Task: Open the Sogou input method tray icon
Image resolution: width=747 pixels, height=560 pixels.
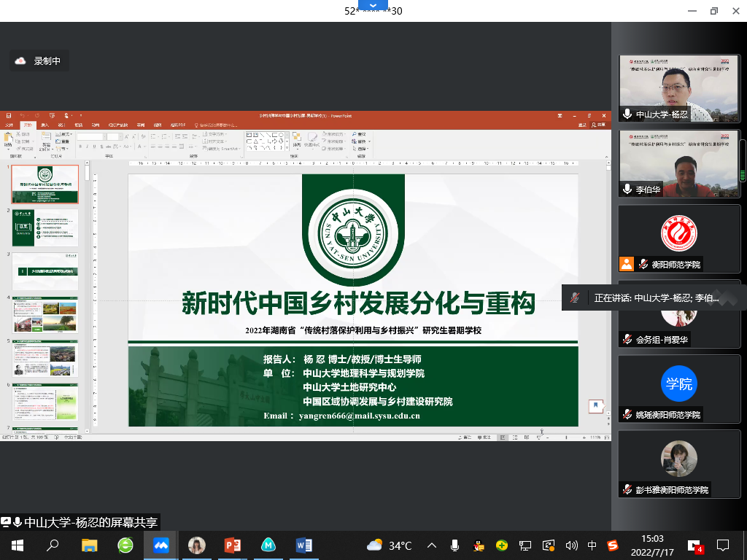Action: (x=613, y=545)
